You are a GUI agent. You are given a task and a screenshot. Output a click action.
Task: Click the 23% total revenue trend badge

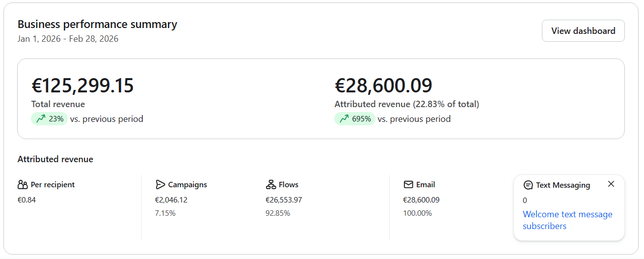click(49, 119)
